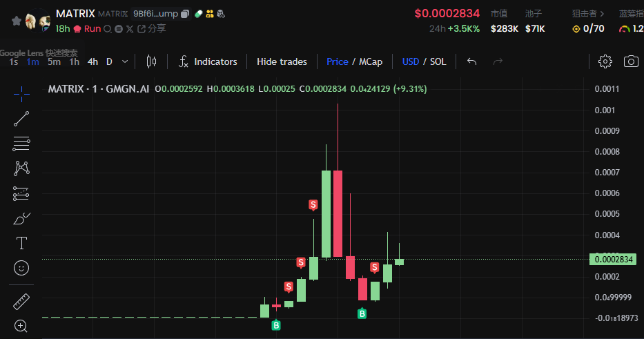Click the gray round icon before X
The width and height of the screenshot is (644, 339).
(x=119, y=29)
